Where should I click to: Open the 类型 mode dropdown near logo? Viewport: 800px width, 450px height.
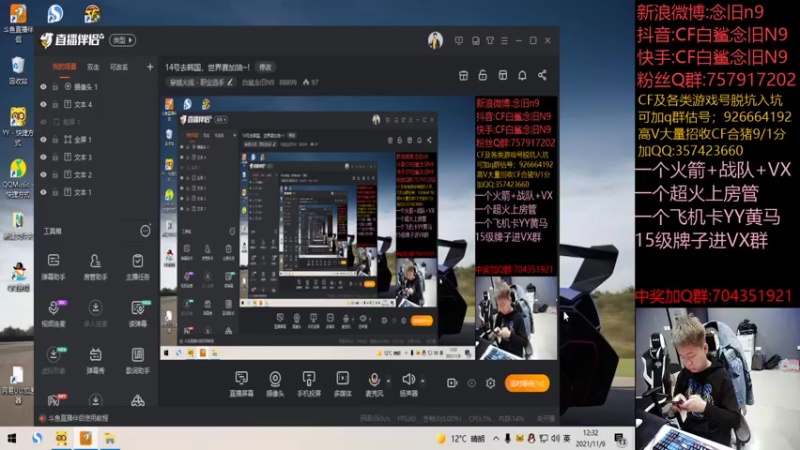coord(122,40)
